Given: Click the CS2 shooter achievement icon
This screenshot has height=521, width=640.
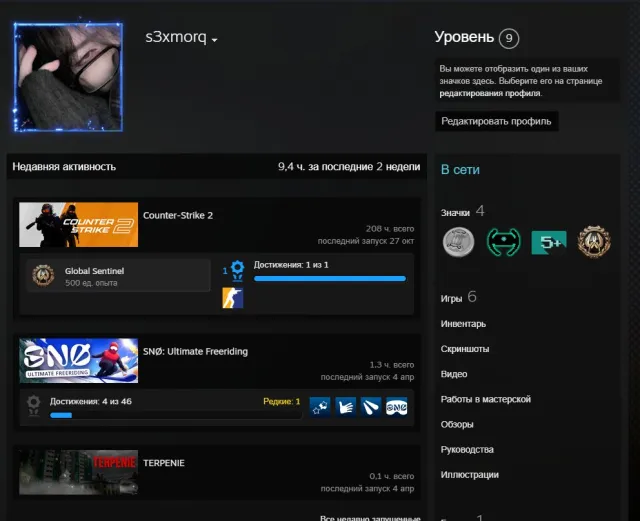Looking at the screenshot, I should (233, 298).
